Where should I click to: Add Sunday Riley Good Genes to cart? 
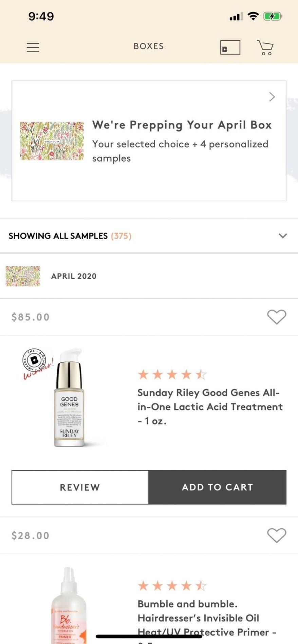218,487
